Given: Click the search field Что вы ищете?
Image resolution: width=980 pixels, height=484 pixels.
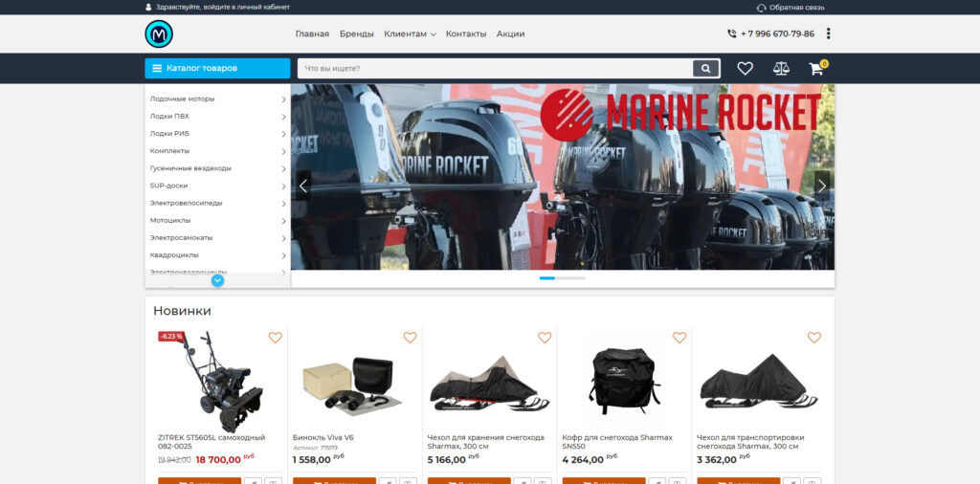Looking at the screenshot, I should pos(495,69).
